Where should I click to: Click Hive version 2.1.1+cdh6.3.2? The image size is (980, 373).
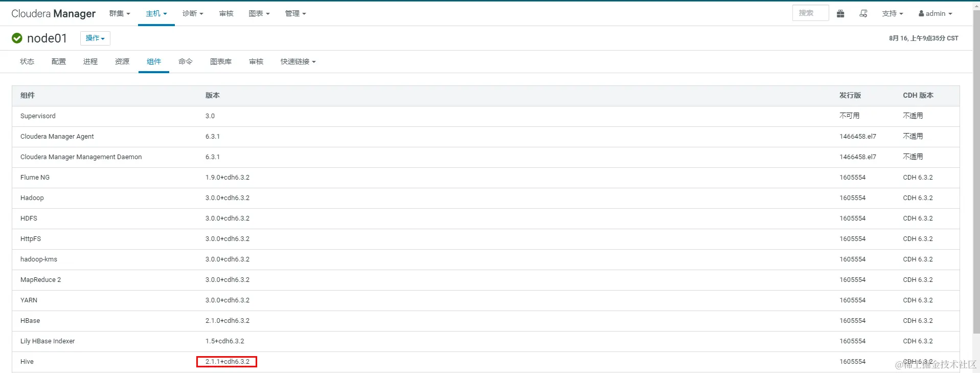point(227,362)
